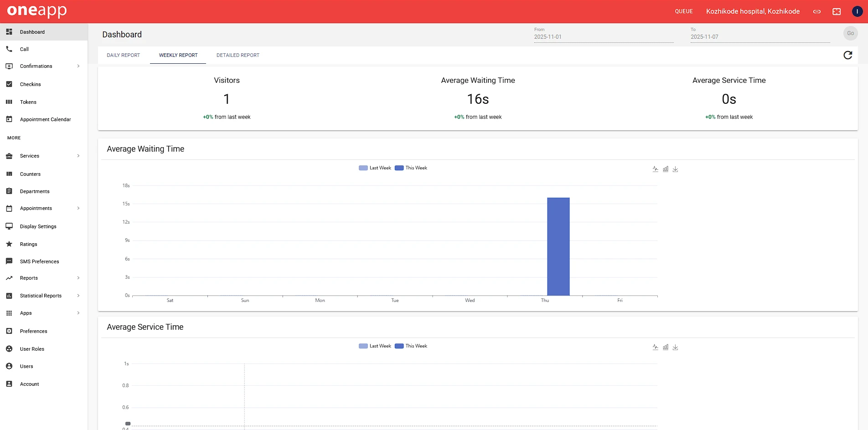Screen dimensions: 868x430
Task: Toggle the Last Week series in the waiting chart
Action: 375,168
